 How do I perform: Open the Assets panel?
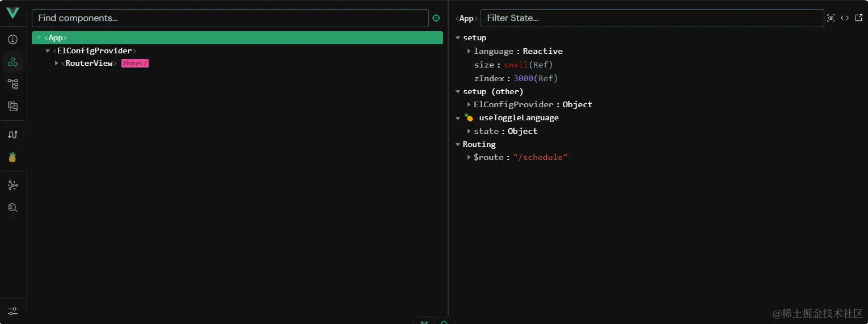tap(12, 106)
